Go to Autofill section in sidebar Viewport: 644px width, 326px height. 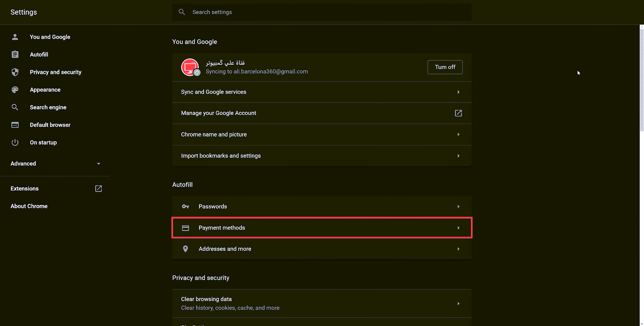coord(39,54)
